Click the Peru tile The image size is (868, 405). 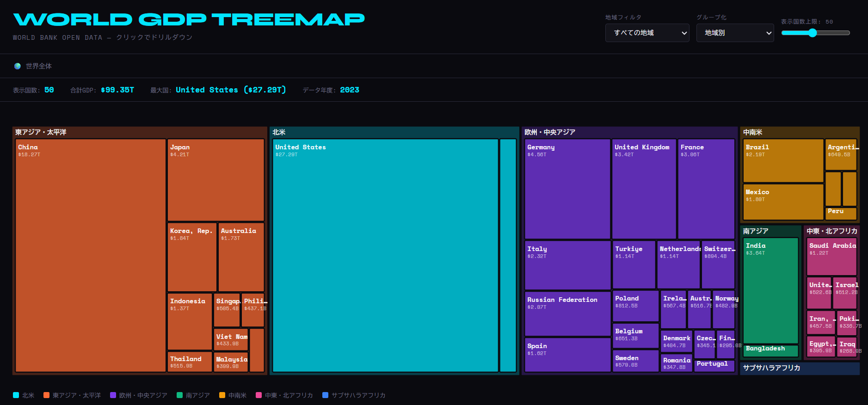841,214
